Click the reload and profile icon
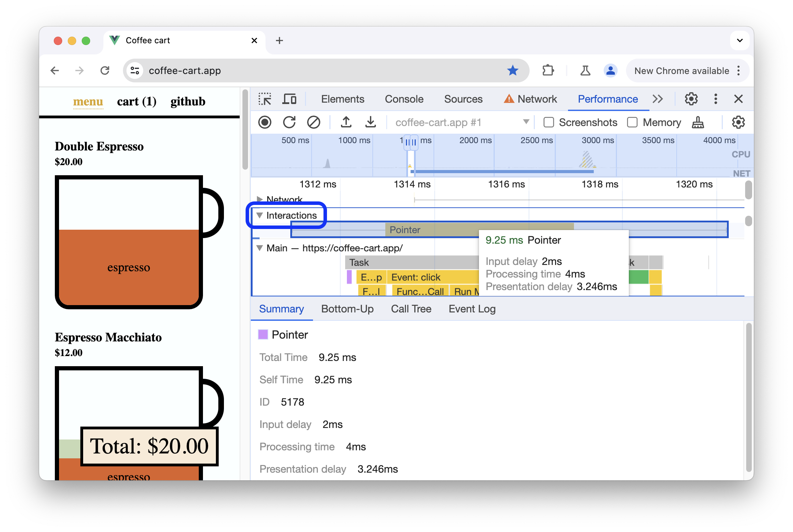Viewport: 793px width, 532px height. tap(289, 122)
